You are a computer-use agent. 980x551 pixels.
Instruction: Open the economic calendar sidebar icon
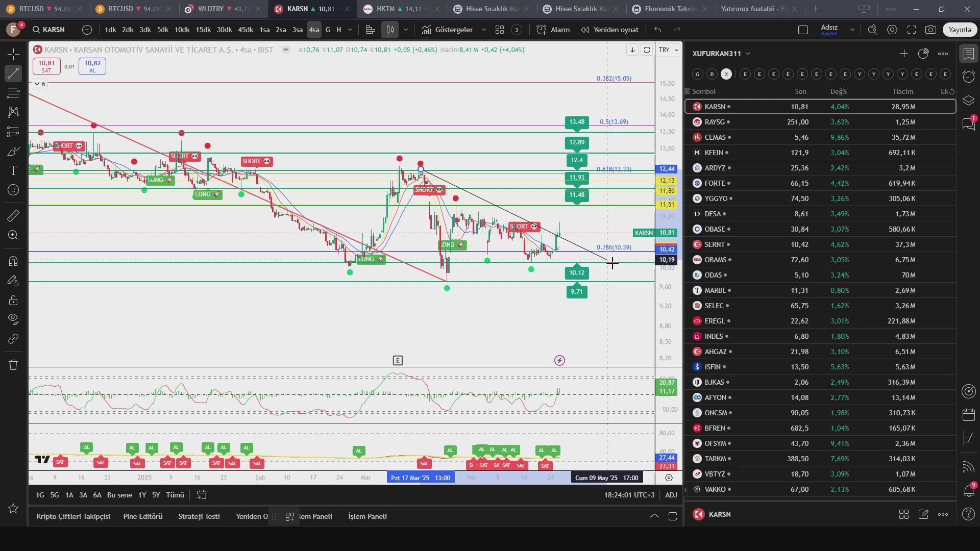[969, 414]
